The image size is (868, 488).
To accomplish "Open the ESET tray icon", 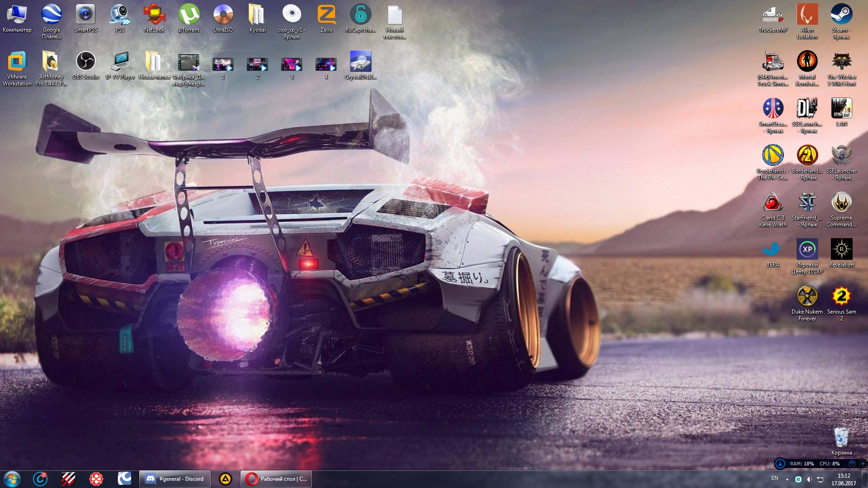I will point(798,479).
